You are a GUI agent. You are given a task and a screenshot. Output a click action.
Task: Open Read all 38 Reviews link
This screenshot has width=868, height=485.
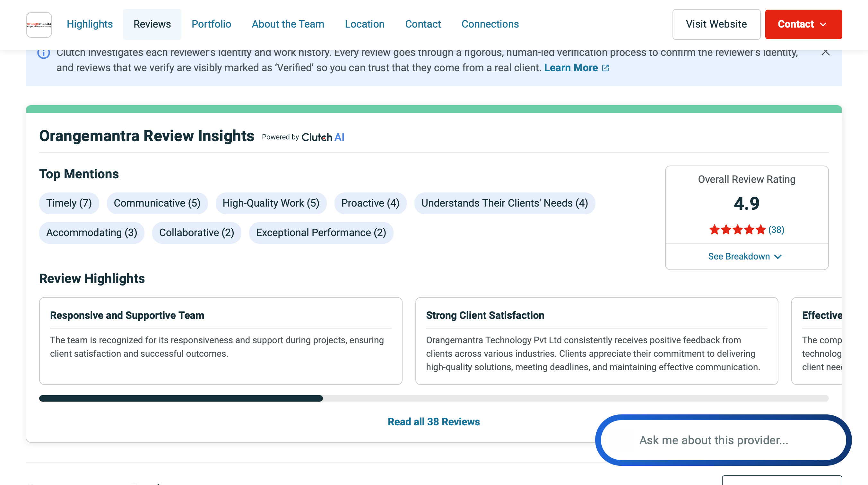(x=434, y=422)
